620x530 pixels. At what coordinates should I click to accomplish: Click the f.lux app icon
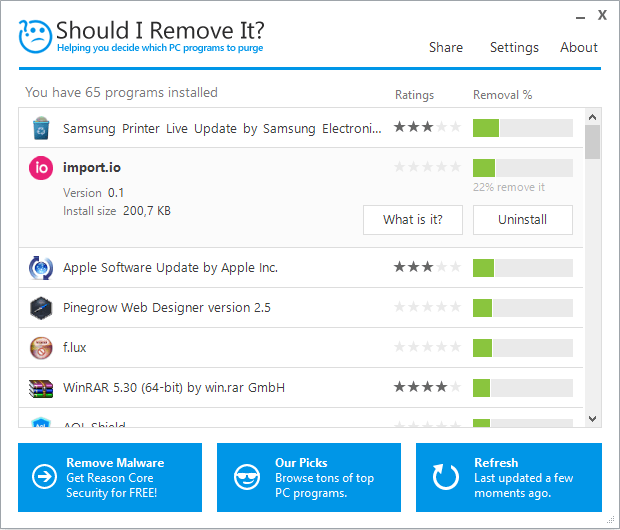point(41,348)
